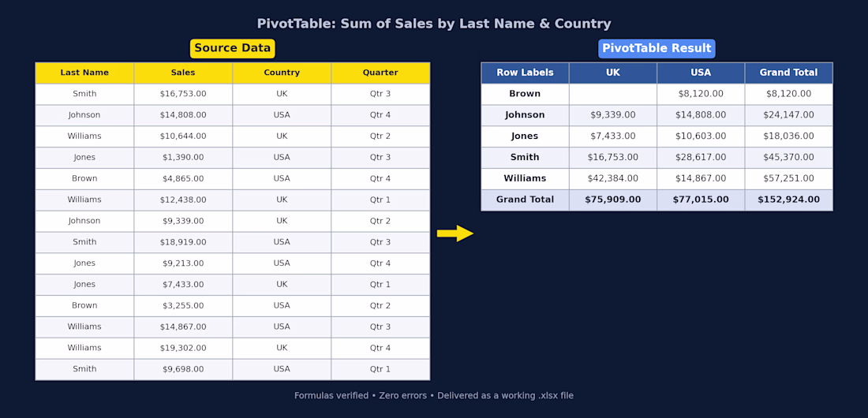Screen dimensions: 868x418
Task: Select the Brown row label in pivot
Action: click(x=525, y=94)
